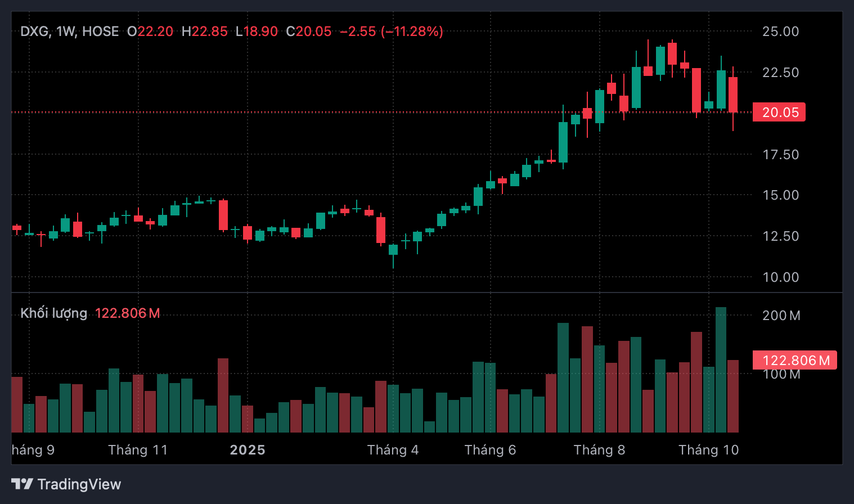Click the red 20.05 current price tag

(779, 112)
